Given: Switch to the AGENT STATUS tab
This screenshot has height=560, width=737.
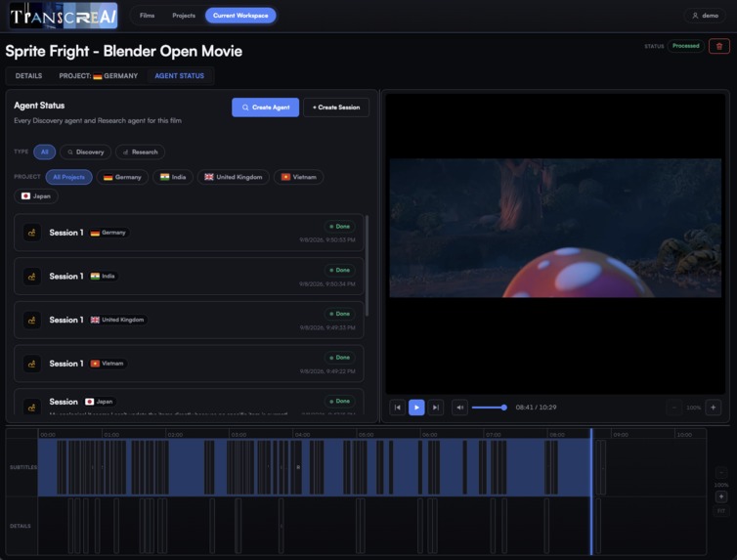Looking at the screenshot, I should coord(180,75).
